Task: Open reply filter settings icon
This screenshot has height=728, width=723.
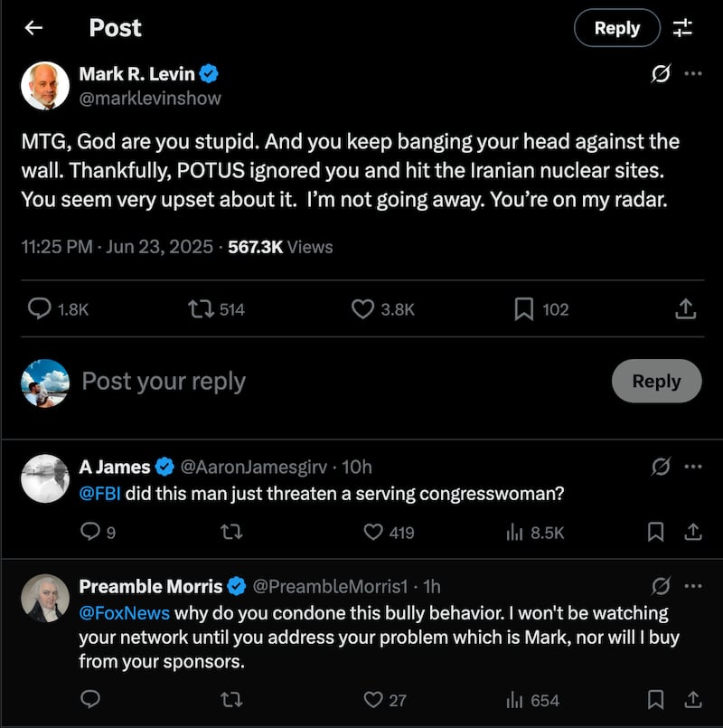Action: [x=682, y=28]
